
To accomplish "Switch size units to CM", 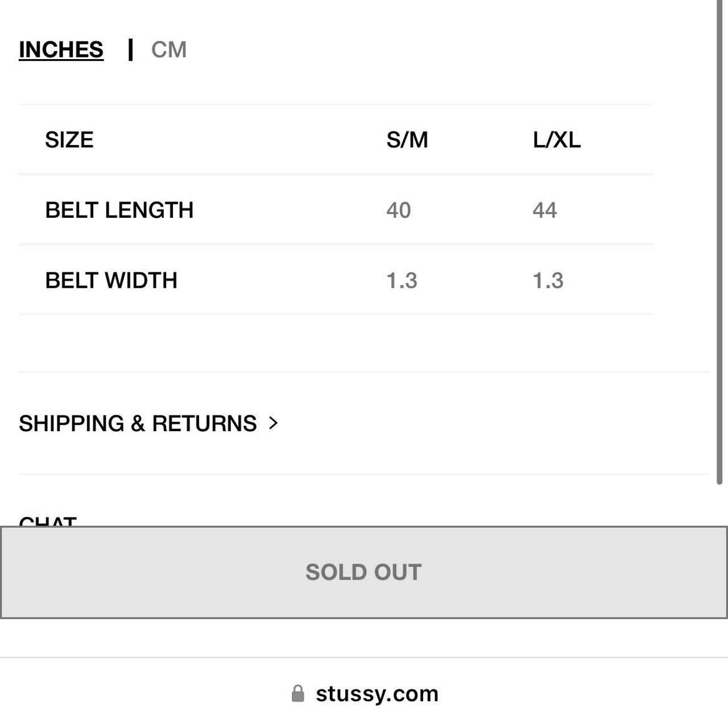I will (x=169, y=49).
